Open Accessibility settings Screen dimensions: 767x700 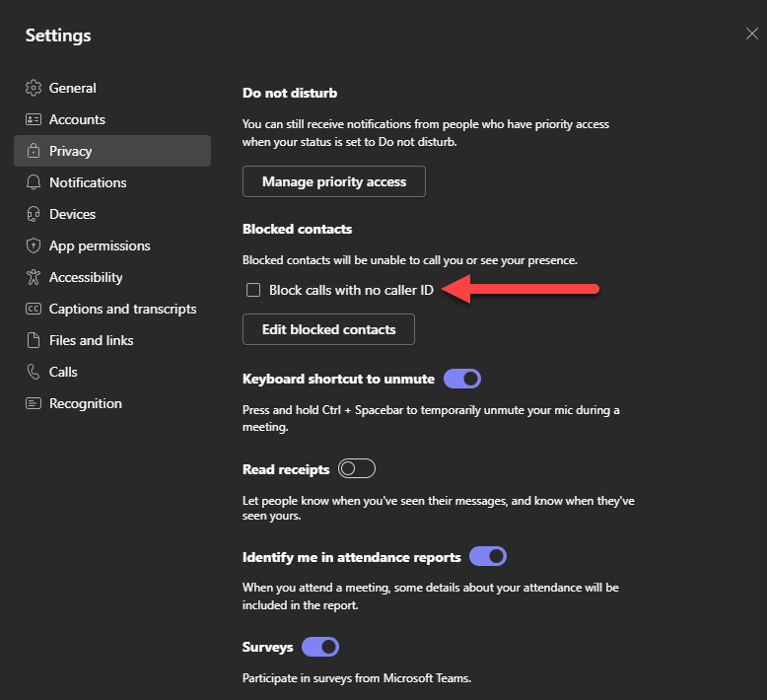[112, 277]
